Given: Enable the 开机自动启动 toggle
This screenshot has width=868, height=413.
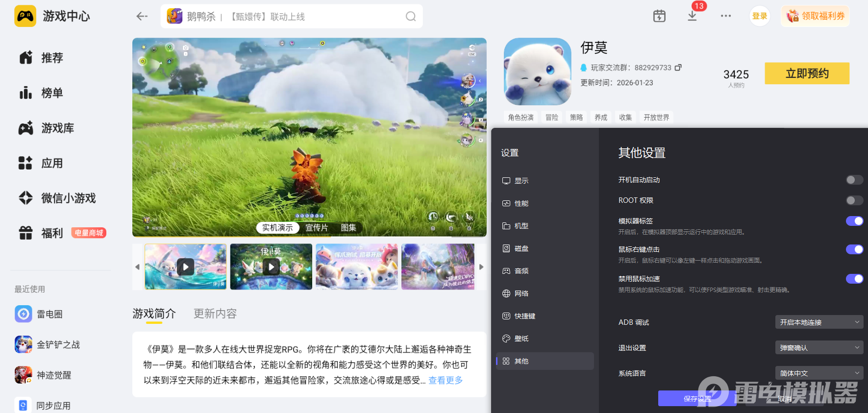Looking at the screenshot, I should (854, 180).
